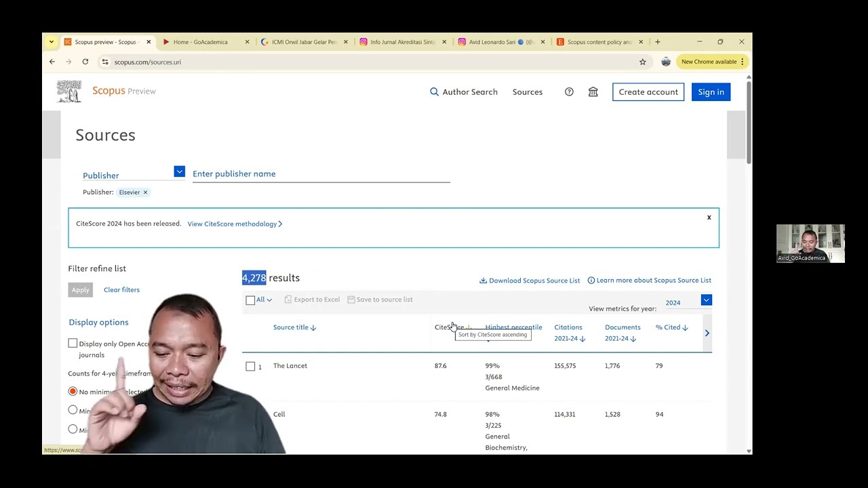
Task: Remove the Elsevier publisher filter
Action: coord(145,192)
